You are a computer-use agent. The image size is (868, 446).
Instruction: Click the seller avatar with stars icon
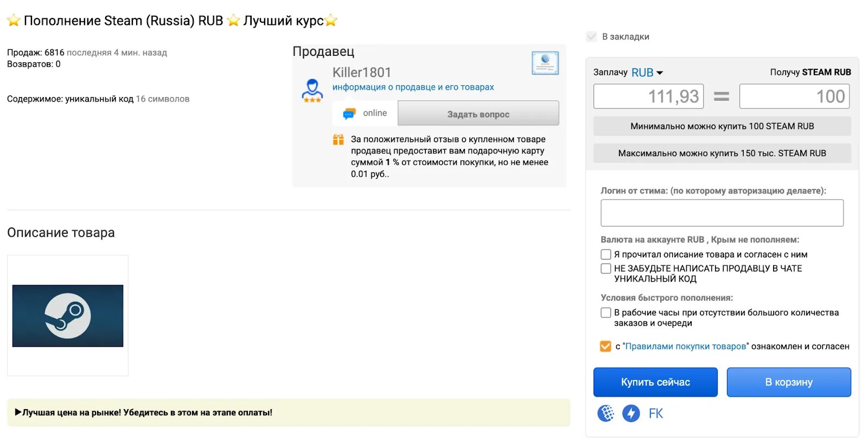[x=312, y=91]
